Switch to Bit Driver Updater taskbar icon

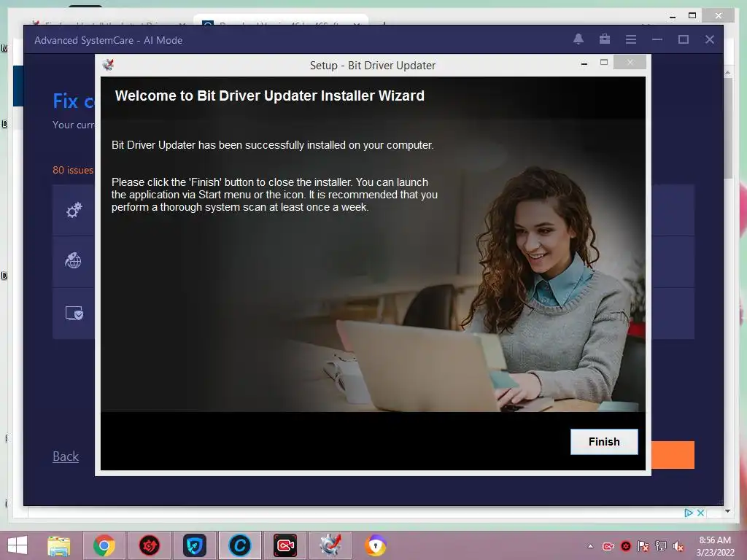(330, 545)
